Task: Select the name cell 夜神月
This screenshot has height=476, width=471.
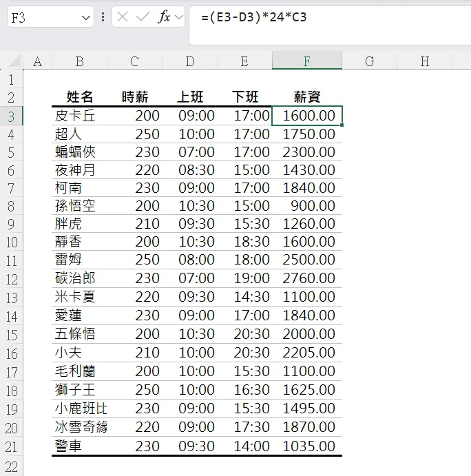Action: (x=79, y=170)
